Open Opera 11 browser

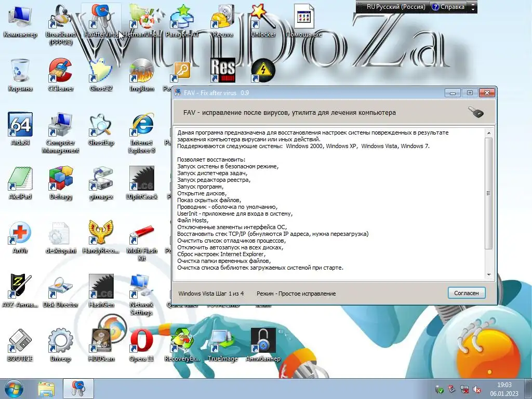[141, 345]
